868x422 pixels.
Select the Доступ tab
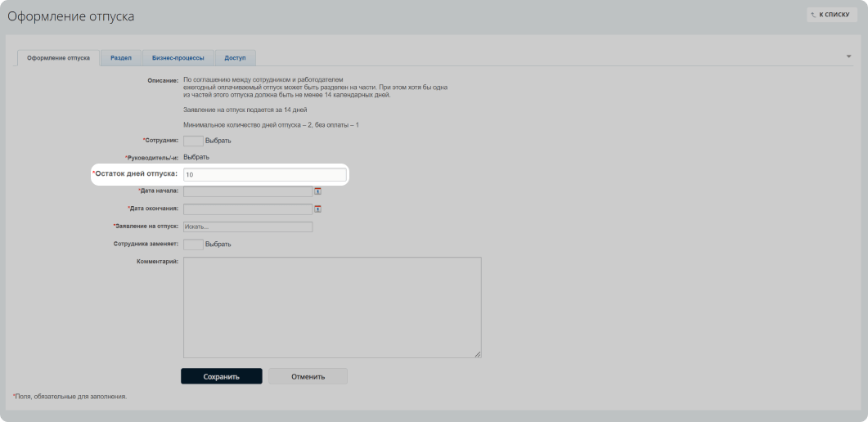tap(235, 58)
